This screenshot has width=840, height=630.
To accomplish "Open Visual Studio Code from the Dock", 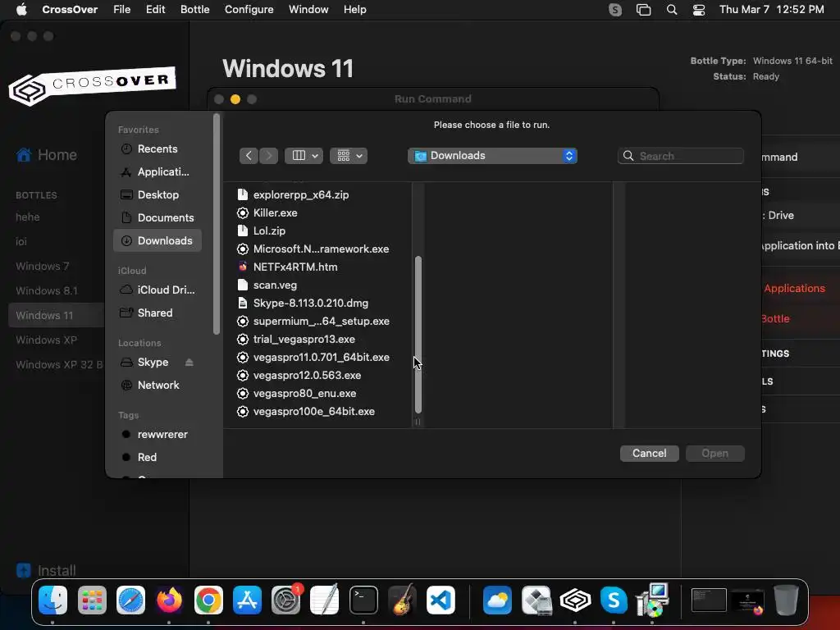I will pyautogui.click(x=441, y=600).
